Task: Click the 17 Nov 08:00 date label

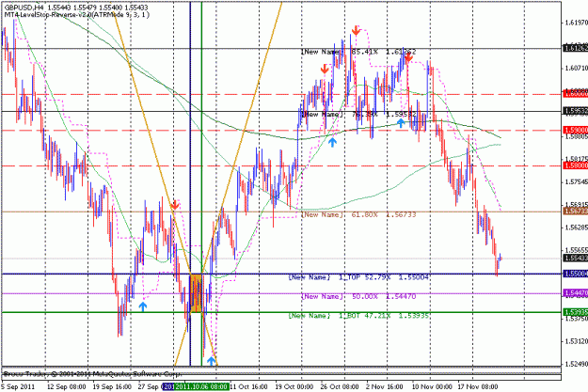Action: tap(478, 386)
